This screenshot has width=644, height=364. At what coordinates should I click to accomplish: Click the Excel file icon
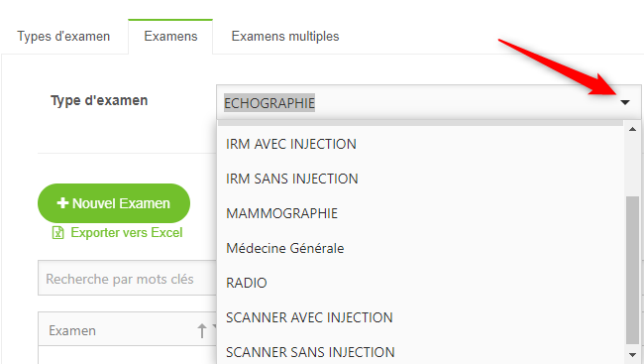[57, 233]
